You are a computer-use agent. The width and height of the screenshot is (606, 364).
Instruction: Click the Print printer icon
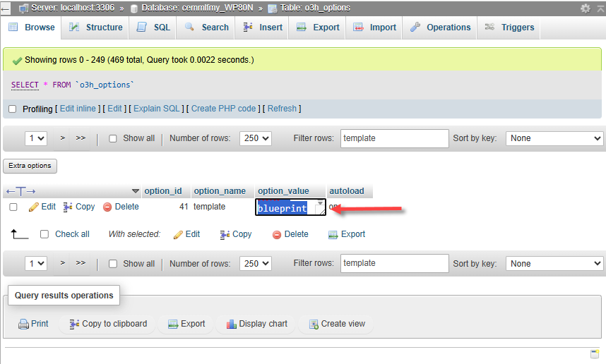[x=23, y=324]
